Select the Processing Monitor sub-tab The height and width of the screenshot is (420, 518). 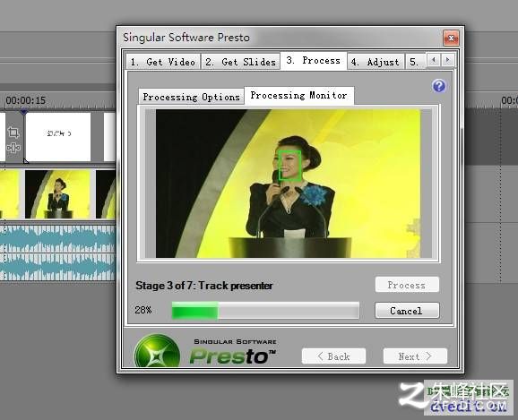point(299,96)
